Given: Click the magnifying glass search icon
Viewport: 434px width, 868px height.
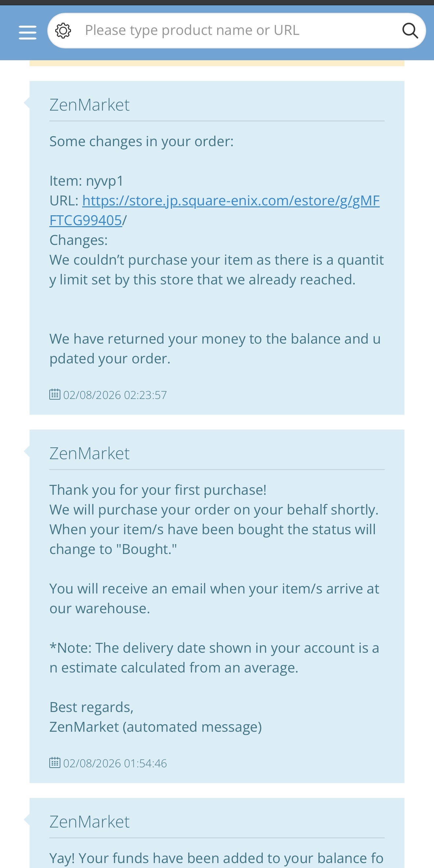Looking at the screenshot, I should 410,31.
